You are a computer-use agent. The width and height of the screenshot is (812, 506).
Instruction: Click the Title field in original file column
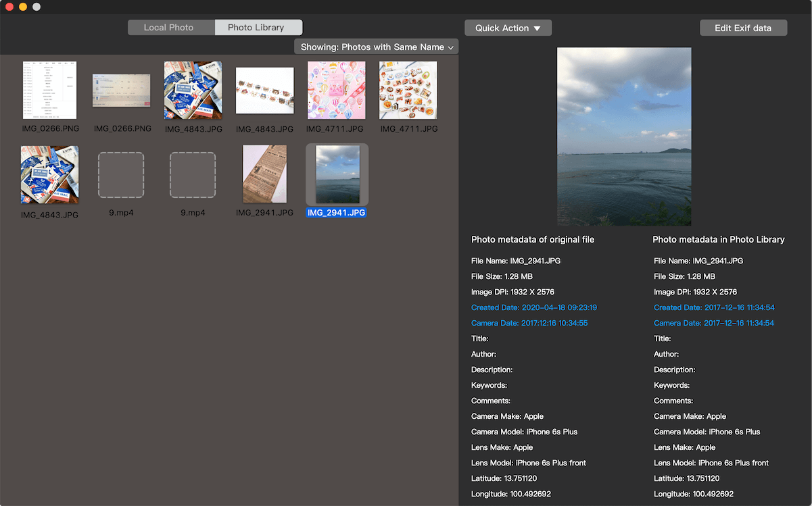[x=480, y=338]
